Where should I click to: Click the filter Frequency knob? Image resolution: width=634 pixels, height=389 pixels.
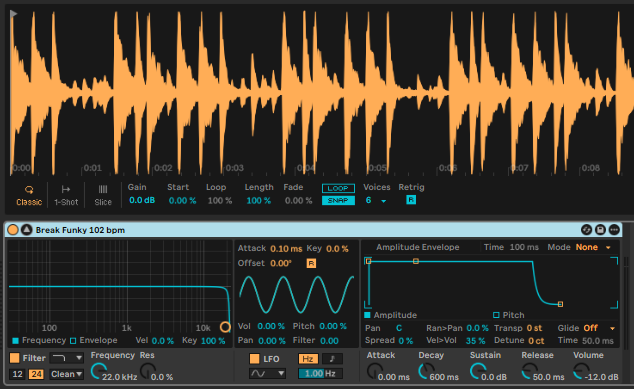99,371
